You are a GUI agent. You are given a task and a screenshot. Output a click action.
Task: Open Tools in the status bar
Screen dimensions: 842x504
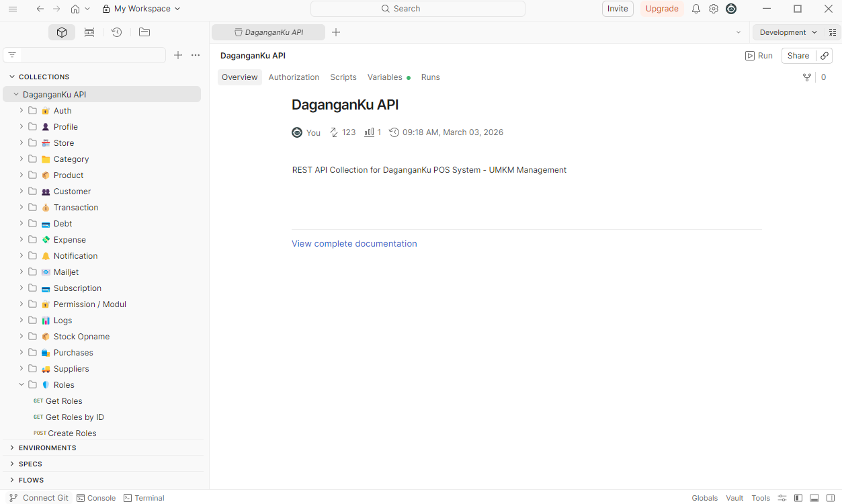(761, 498)
